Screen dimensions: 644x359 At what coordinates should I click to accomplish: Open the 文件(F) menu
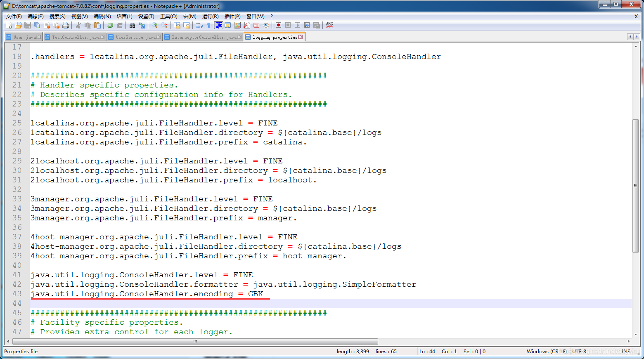pos(14,17)
